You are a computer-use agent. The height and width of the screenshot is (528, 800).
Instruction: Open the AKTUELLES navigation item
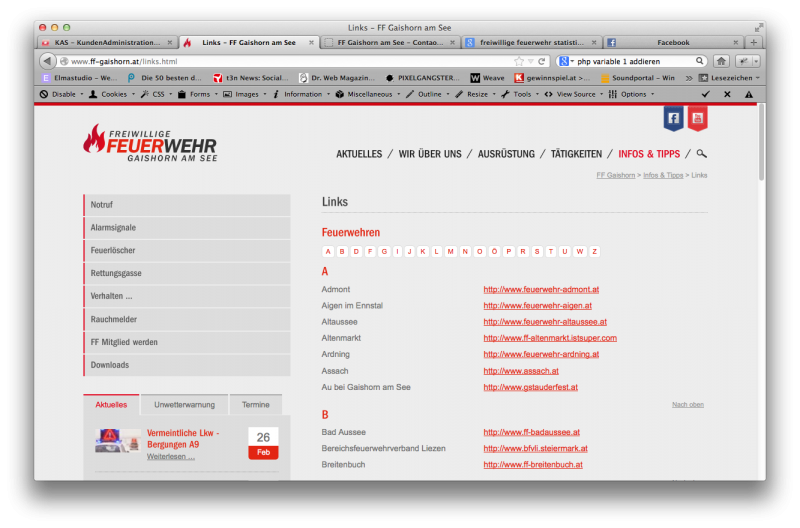click(x=359, y=154)
